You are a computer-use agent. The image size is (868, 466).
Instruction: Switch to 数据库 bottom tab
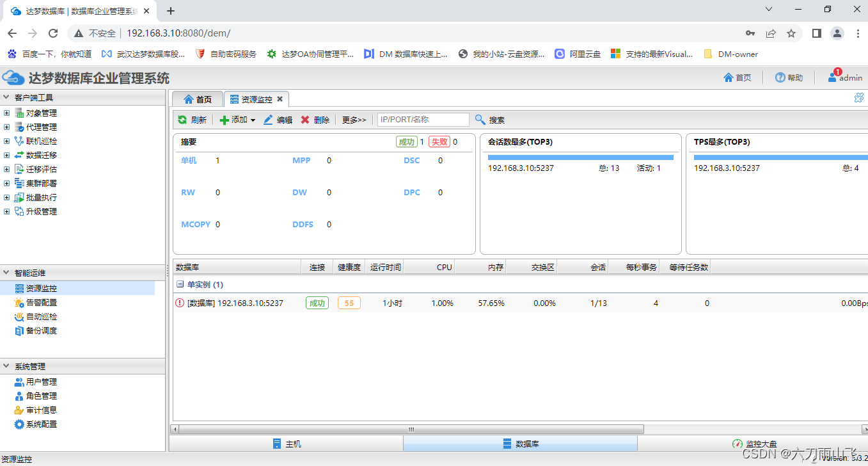pos(520,444)
